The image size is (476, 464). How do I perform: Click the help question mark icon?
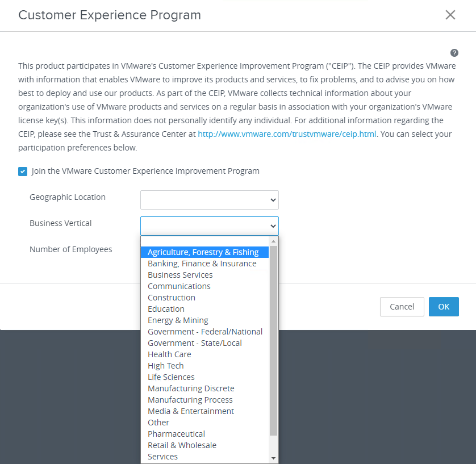pos(454,53)
